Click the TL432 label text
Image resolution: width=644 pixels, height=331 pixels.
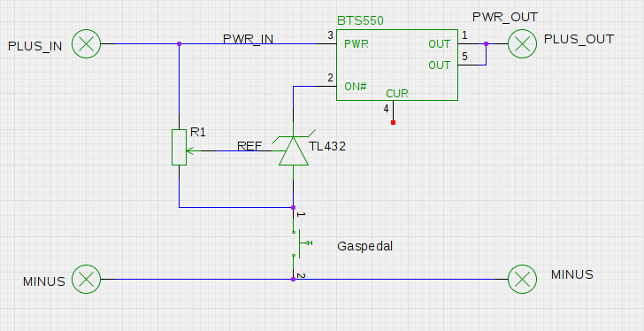[327, 146]
